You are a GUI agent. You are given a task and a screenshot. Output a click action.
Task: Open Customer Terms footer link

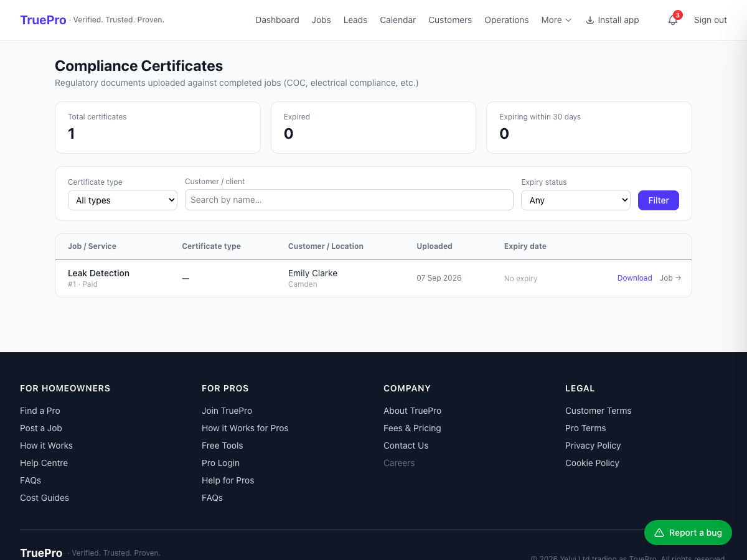598,411
